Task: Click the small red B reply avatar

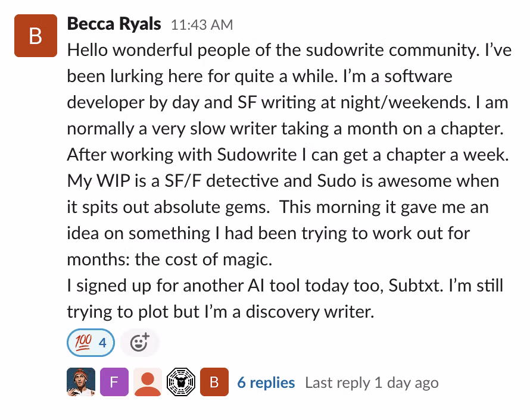Action: (x=214, y=382)
